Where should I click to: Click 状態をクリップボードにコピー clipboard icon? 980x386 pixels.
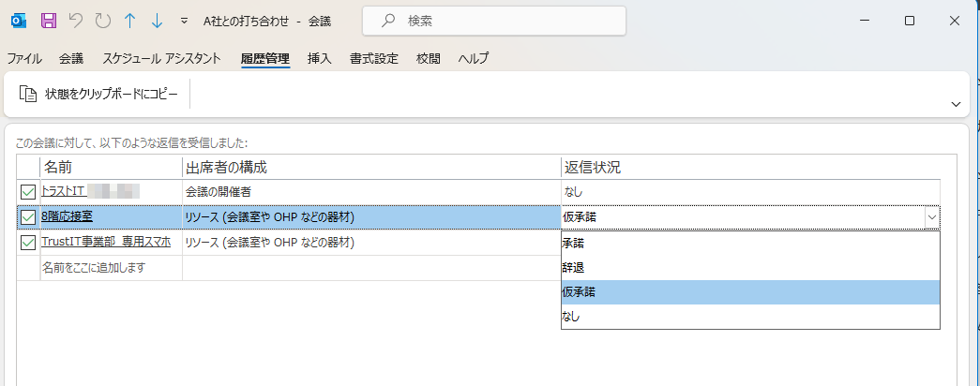tap(28, 94)
